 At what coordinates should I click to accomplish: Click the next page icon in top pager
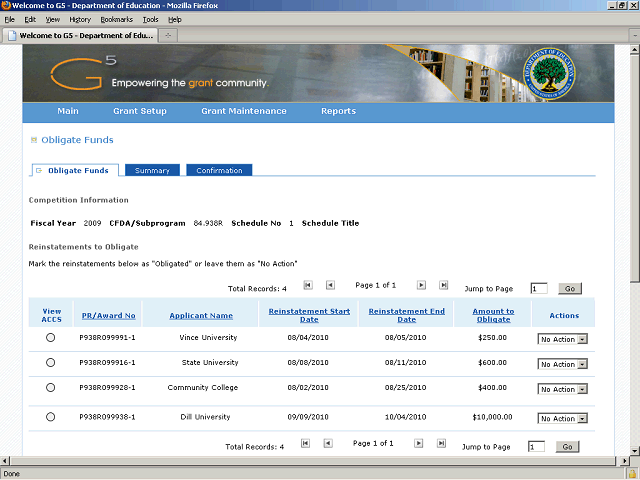tap(421, 285)
